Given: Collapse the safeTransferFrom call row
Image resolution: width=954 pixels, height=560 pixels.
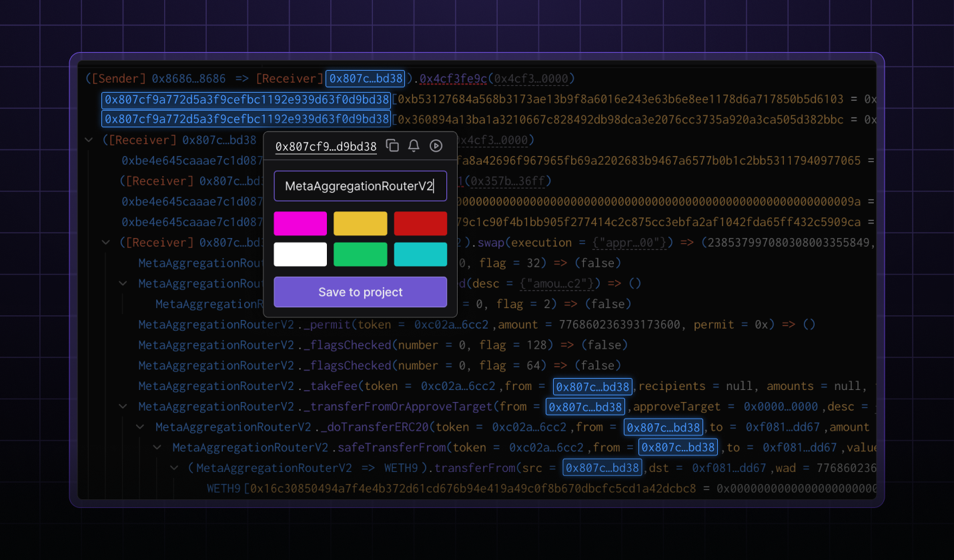Looking at the screenshot, I should click(157, 447).
